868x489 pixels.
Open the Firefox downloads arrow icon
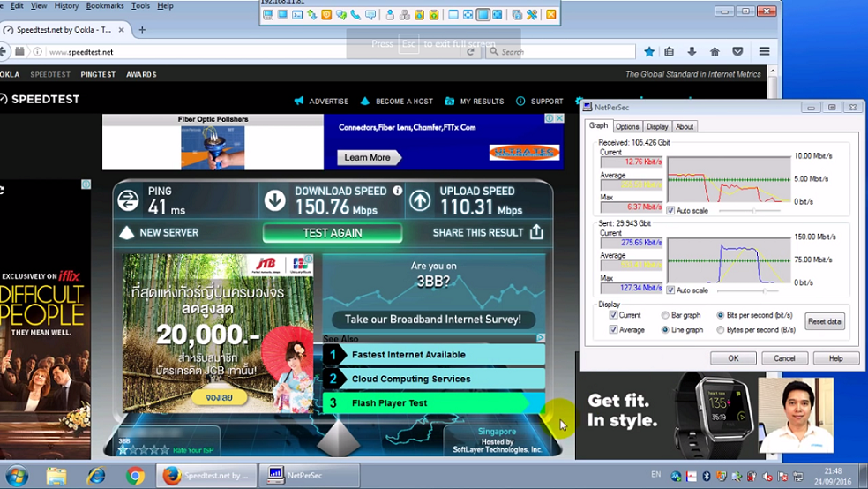692,52
